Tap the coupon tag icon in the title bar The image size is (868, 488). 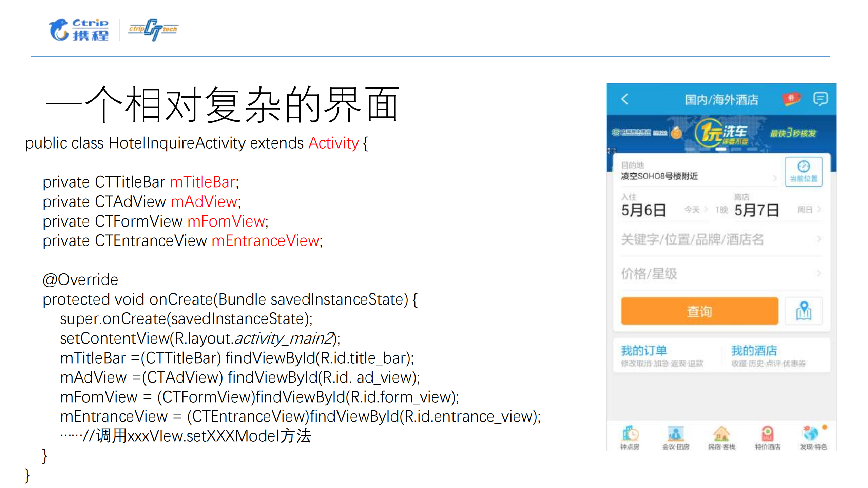pyautogui.click(x=792, y=98)
